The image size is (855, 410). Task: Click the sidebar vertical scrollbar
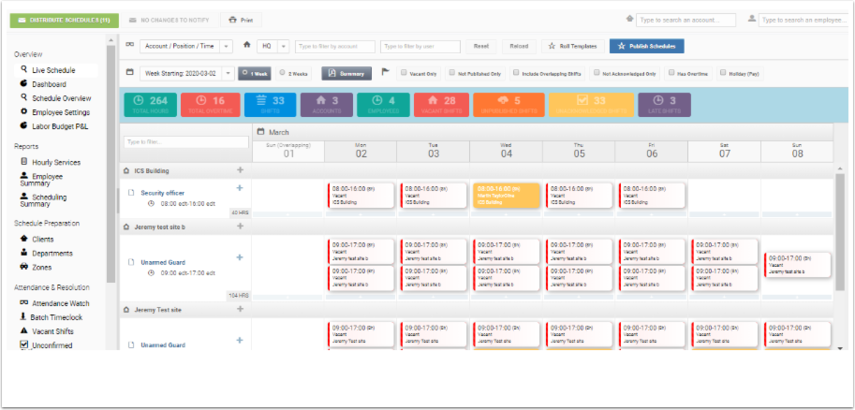tap(111, 164)
